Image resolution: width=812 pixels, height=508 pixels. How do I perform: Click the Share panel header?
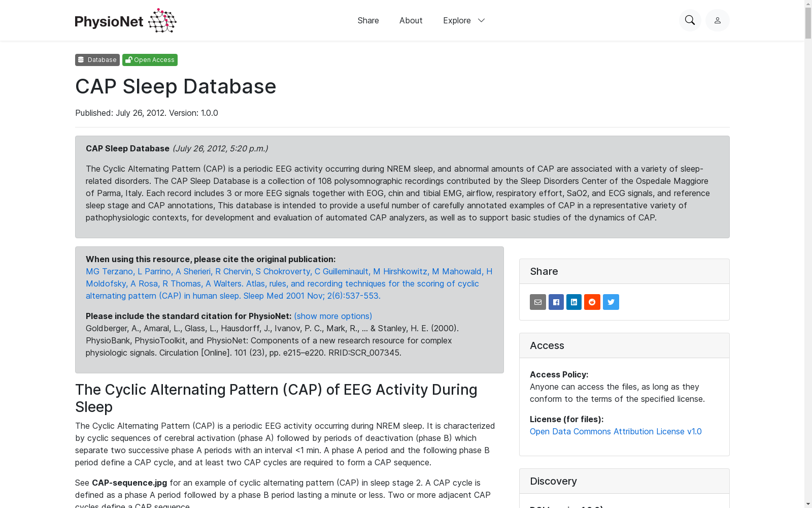[x=624, y=271]
